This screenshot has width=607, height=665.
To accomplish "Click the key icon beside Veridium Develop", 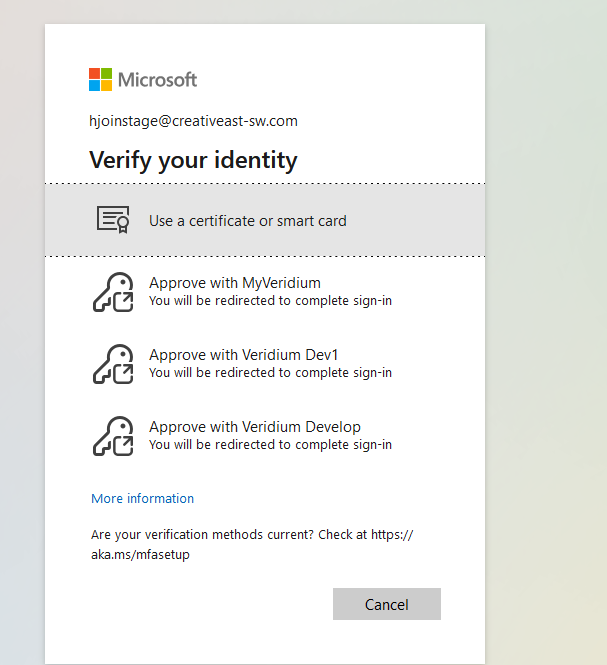I will (113, 435).
